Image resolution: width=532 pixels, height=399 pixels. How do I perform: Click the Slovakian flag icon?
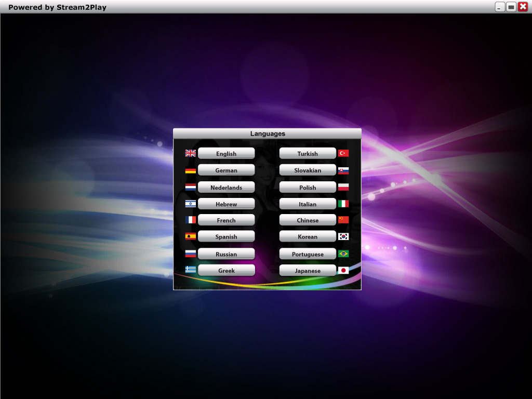(x=343, y=170)
